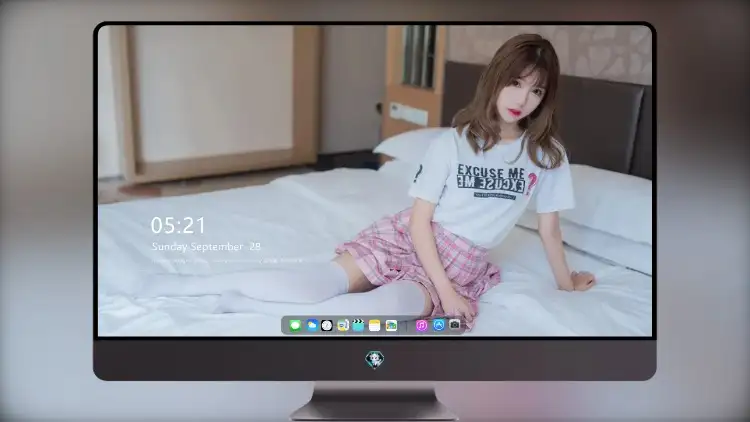Open the Photos gallery icon in dock

point(391,325)
